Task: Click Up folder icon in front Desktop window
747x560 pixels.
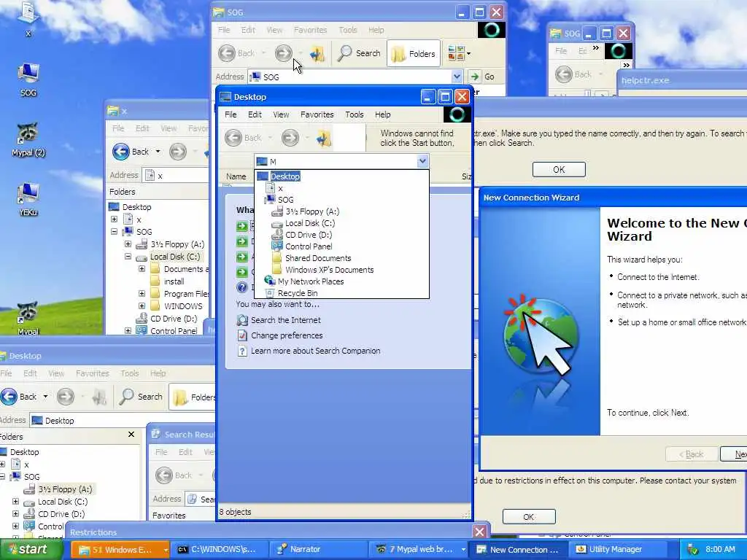Action: click(324, 139)
